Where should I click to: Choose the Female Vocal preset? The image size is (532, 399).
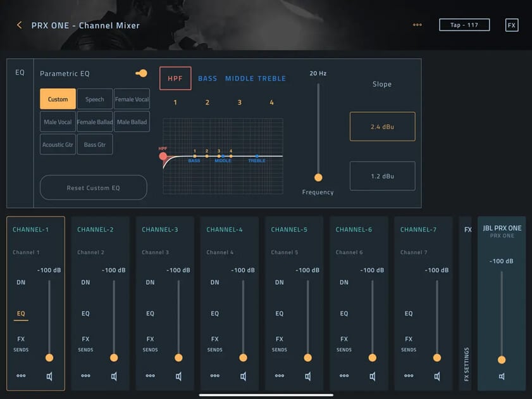(x=132, y=99)
